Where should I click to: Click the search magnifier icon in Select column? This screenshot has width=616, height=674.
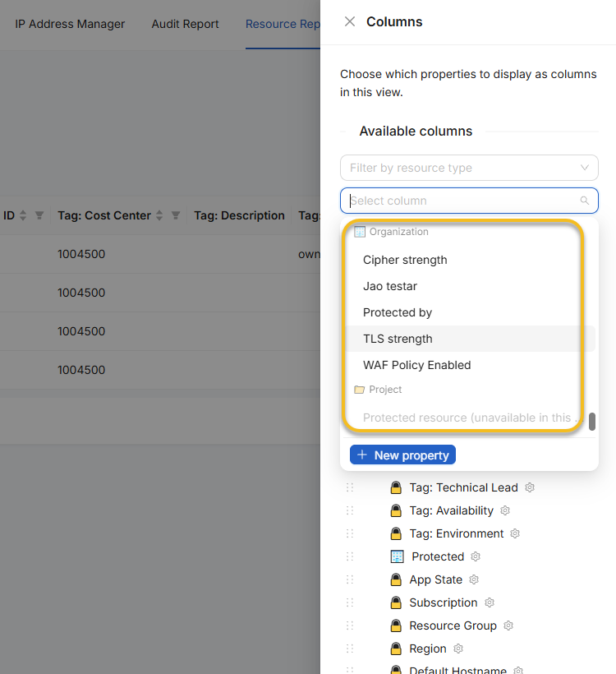[x=584, y=201]
